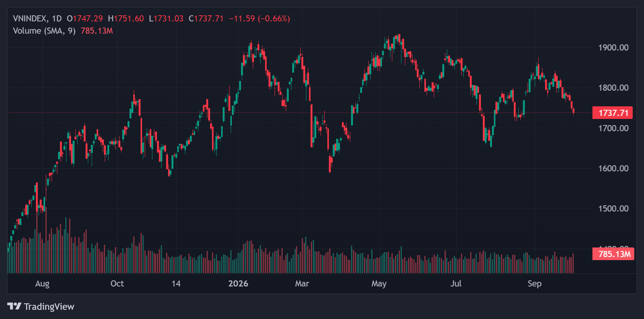Click the Jul label on the time axis
The width and height of the screenshot is (644, 319).
tap(456, 283)
